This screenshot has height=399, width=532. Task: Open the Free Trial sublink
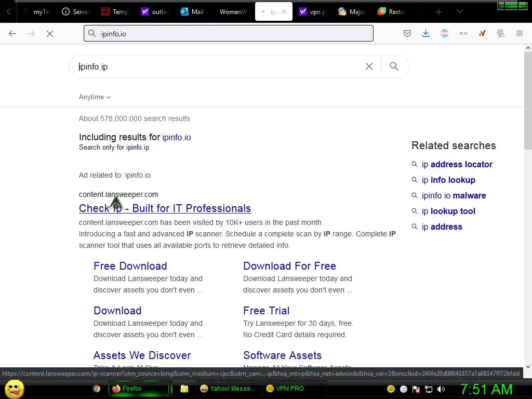pyautogui.click(x=267, y=311)
